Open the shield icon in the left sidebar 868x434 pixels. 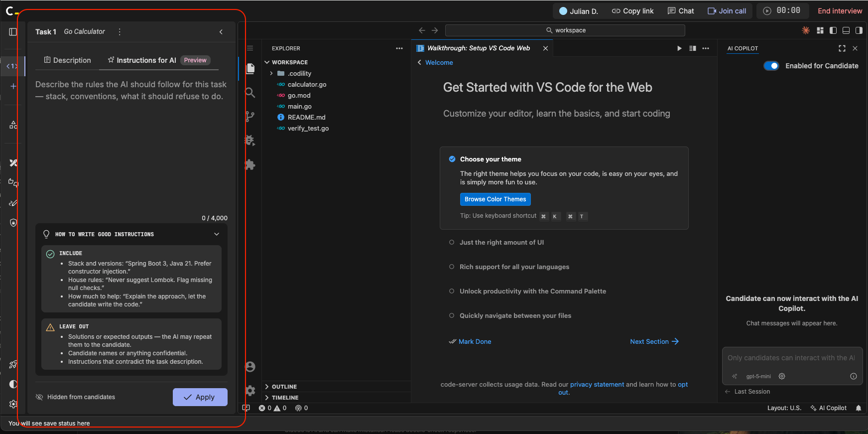[x=13, y=223]
